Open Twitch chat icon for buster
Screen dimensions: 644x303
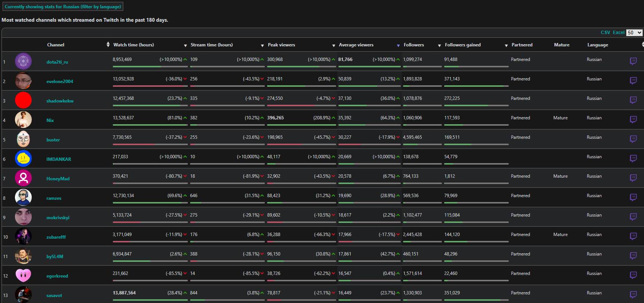click(x=633, y=139)
